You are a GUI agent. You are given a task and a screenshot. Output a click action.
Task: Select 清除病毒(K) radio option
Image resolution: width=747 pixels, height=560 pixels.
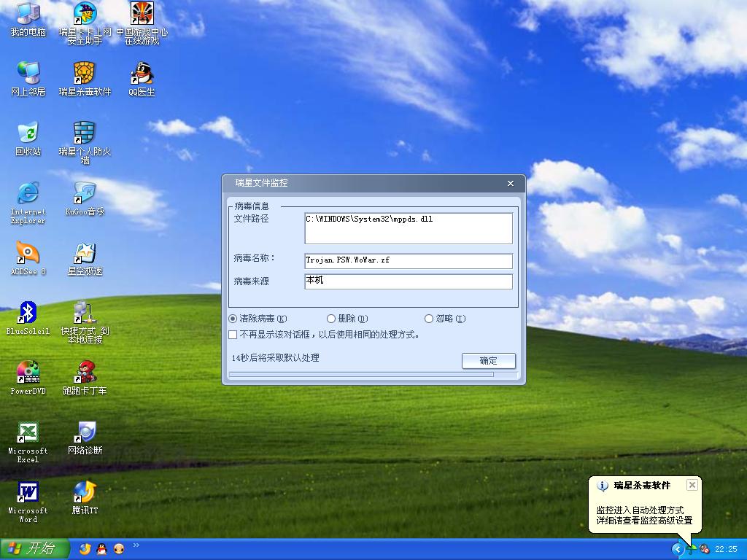[258, 319]
